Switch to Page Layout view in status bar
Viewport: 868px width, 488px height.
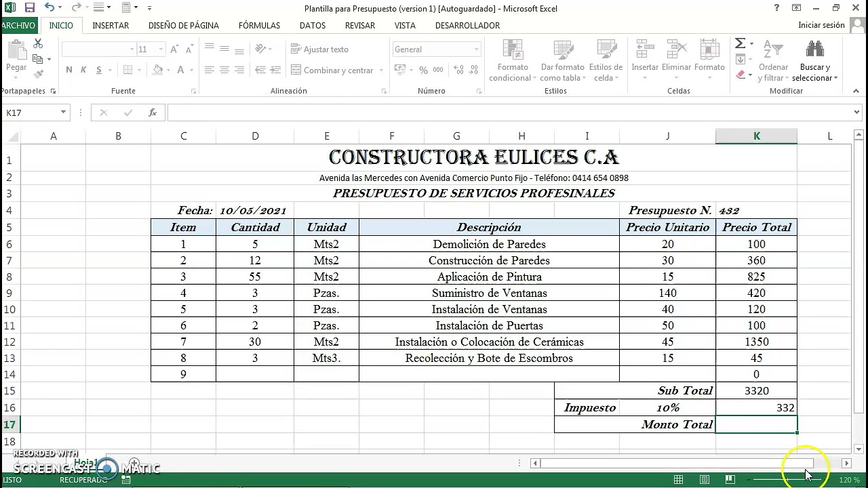pos(705,480)
